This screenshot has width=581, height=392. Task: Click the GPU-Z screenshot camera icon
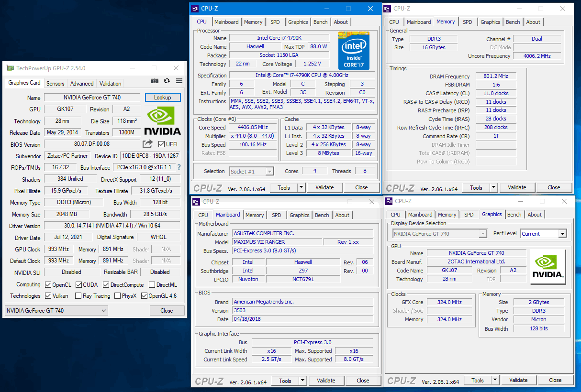[155, 81]
